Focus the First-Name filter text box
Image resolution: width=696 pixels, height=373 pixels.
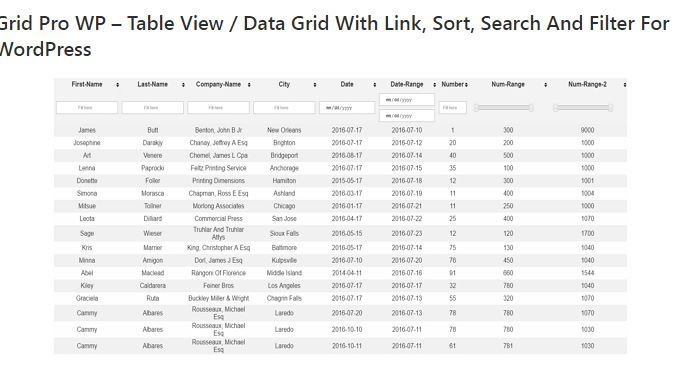(87, 108)
